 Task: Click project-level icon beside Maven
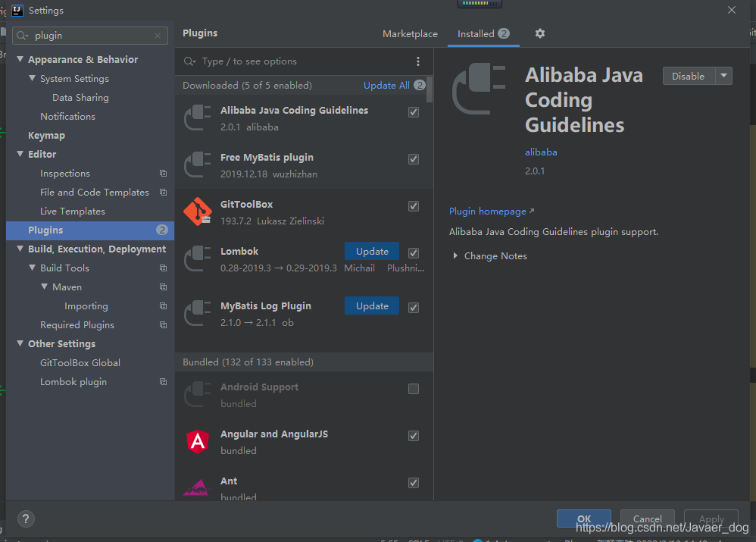point(163,287)
